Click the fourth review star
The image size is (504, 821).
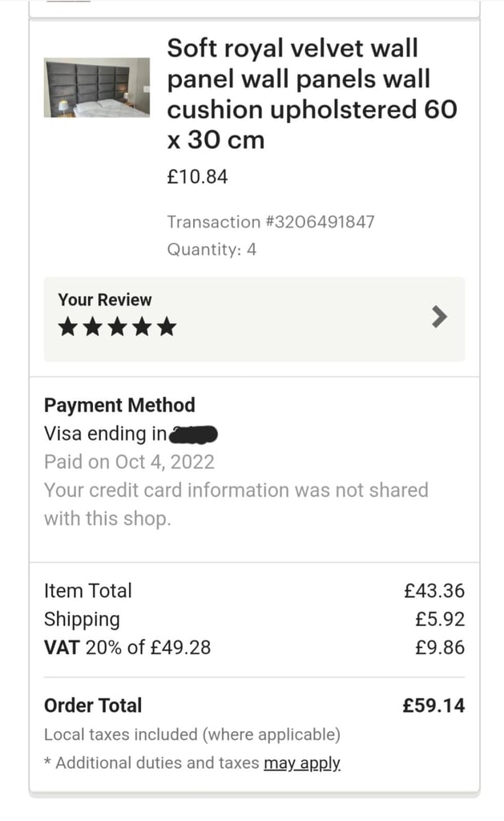(x=142, y=326)
